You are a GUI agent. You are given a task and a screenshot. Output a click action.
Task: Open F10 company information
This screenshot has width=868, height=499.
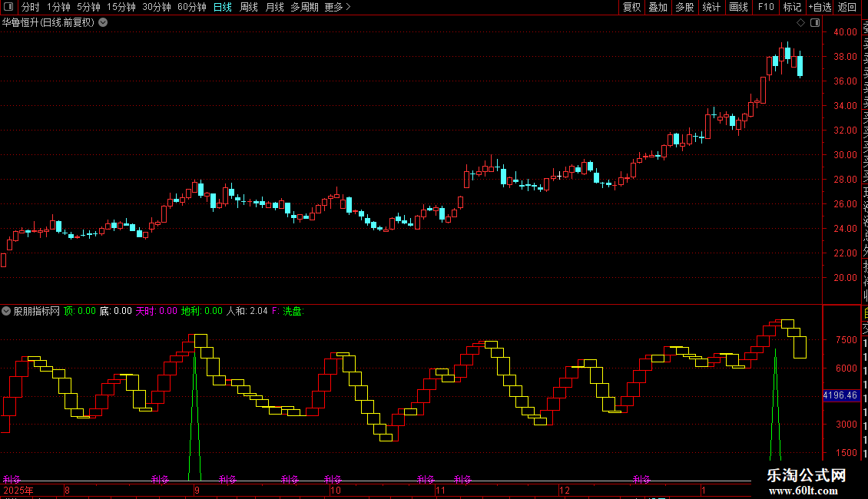(x=766, y=7)
